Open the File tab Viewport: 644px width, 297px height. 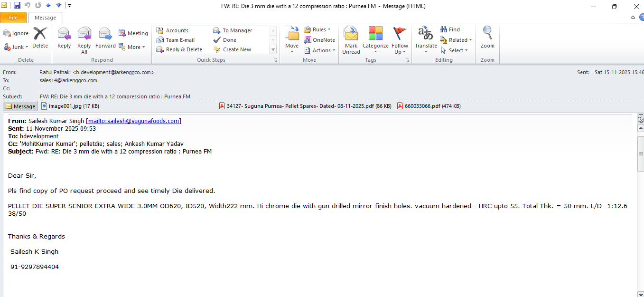click(13, 18)
